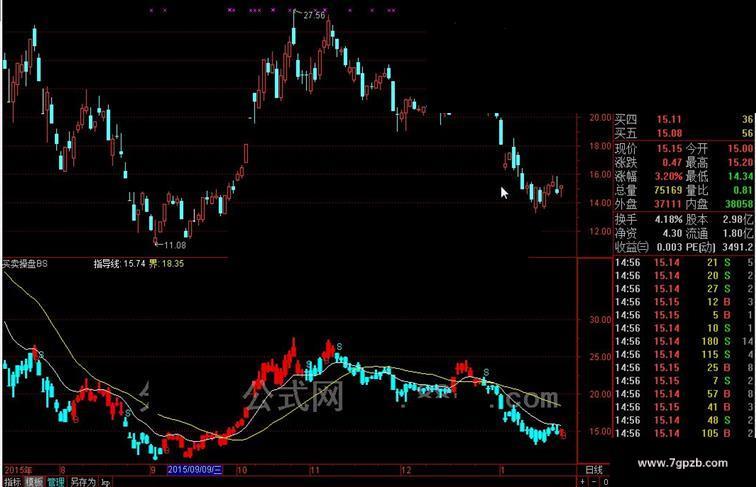The height and width of the screenshot is (487, 756).
Task: Open the 指标 tab at bottom left
Action: tap(12, 482)
